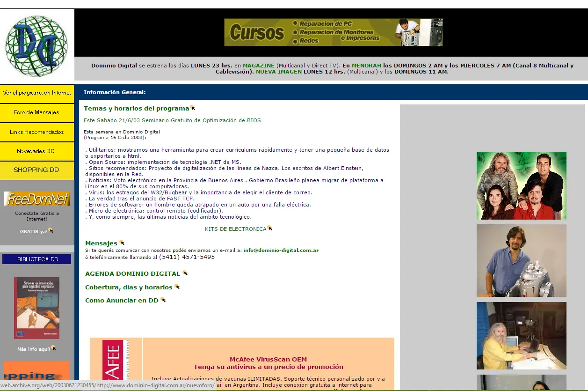Open KITS DE ELECTRÓNICA link
Image resolution: width=588 pixels, height=391 pixels.
click(235, 229)
